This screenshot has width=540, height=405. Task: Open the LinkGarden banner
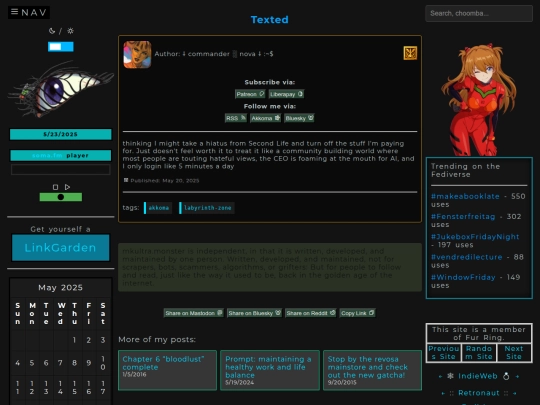[61, 248]
